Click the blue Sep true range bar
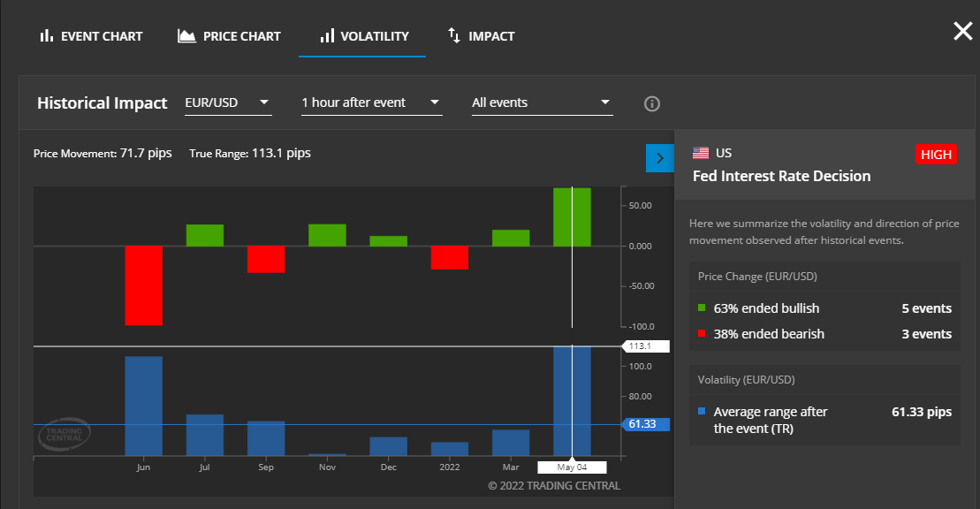980x509 pixels. pos(266,438)
